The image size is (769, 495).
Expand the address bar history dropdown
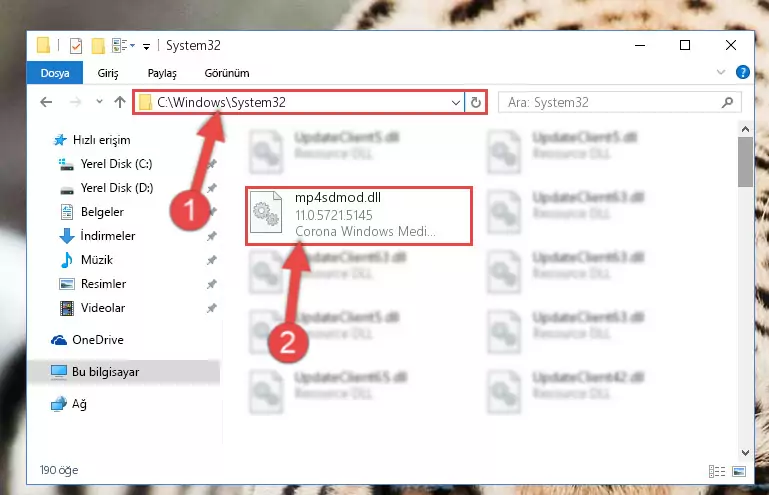[456, 103]
